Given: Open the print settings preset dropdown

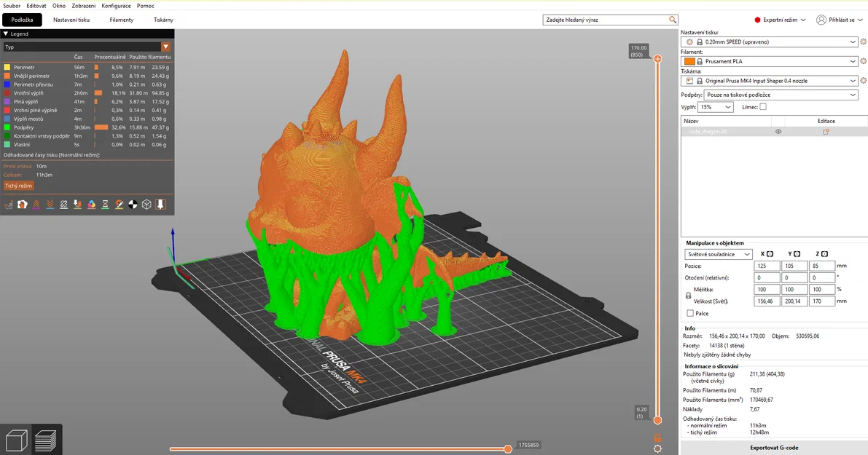Looking at the screenshot, I should click(771, 42).
